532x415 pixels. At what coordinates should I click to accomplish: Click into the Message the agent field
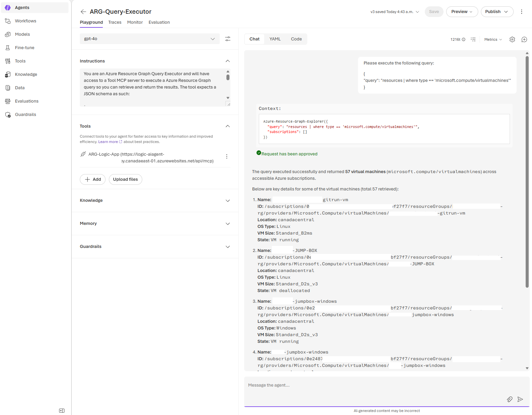[374, 385]
